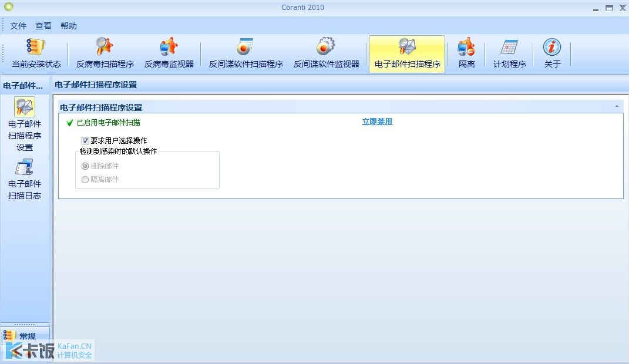Image resolution: width=629 pixels, height=364 pixels.
Task: Switch to the 常规 sidebar section
Action: pos(25,336)
